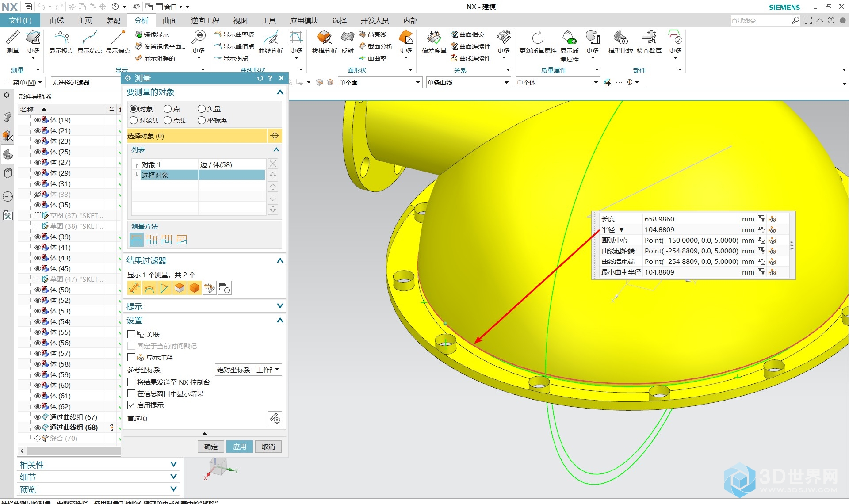Click the 反射 reflection analysis icon

click(348, 42)
